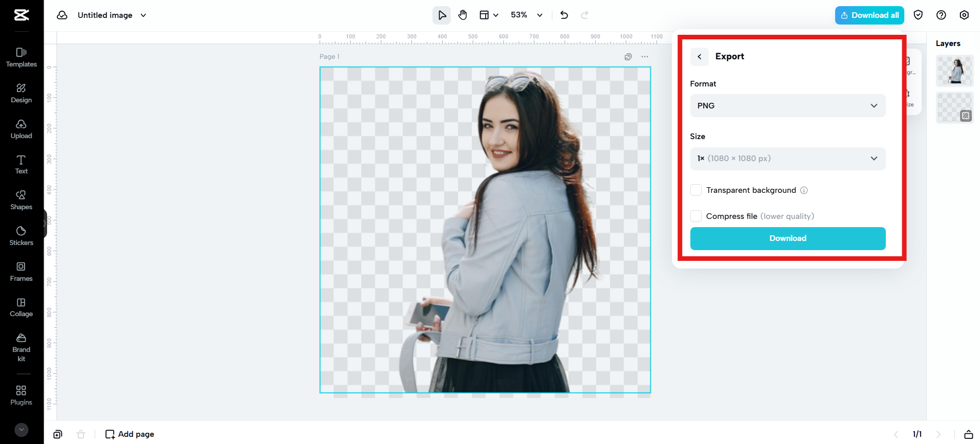This screenshot has height=444, width=980.
Task: Expand the PNG format dropdown
Action: tap(787, 106)
